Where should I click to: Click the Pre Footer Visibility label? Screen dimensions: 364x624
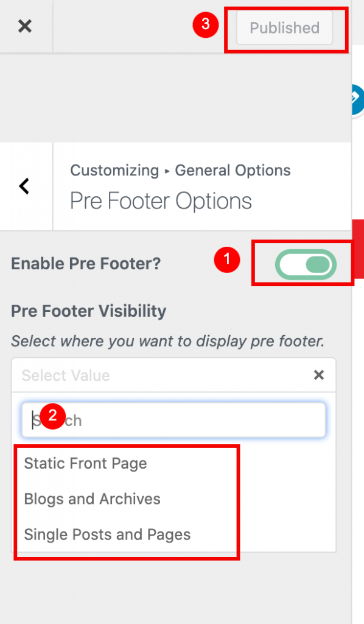pyautogui.click(x=89, y=311)
